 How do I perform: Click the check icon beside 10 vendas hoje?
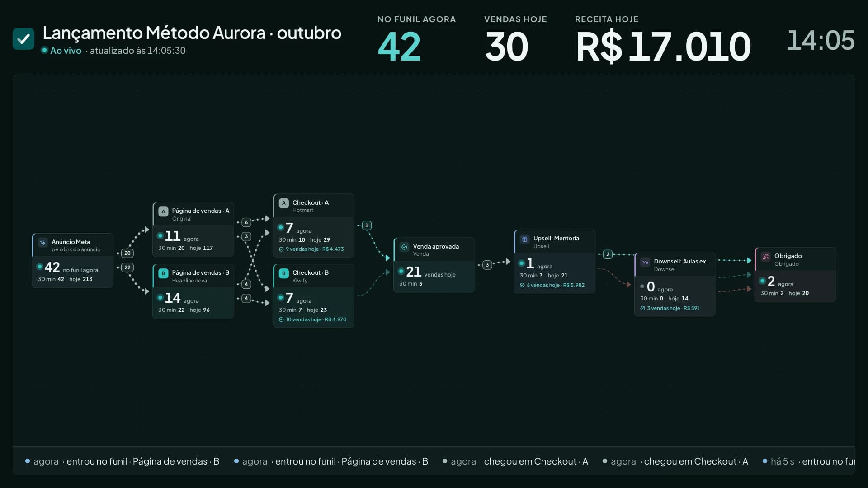[281, 320]
